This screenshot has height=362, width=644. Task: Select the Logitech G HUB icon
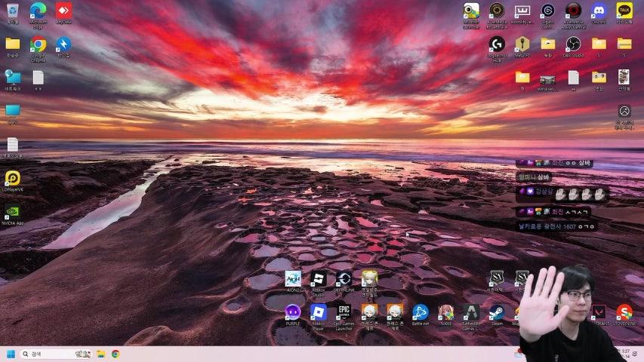(496, 44)
